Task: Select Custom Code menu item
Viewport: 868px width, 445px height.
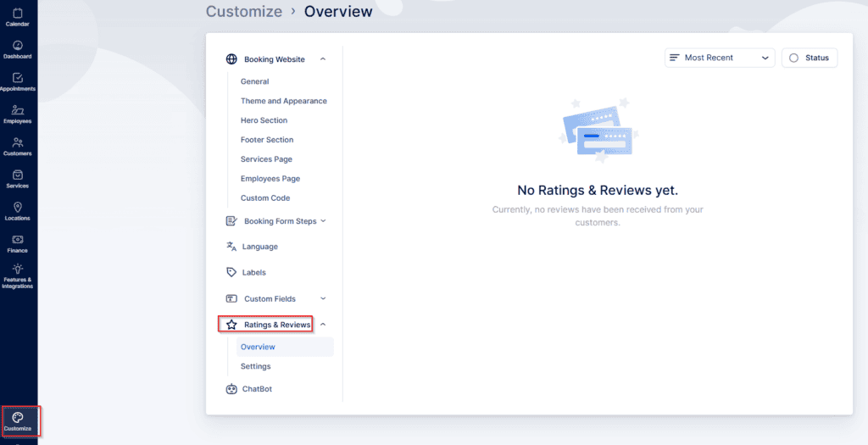Action: 265,197
